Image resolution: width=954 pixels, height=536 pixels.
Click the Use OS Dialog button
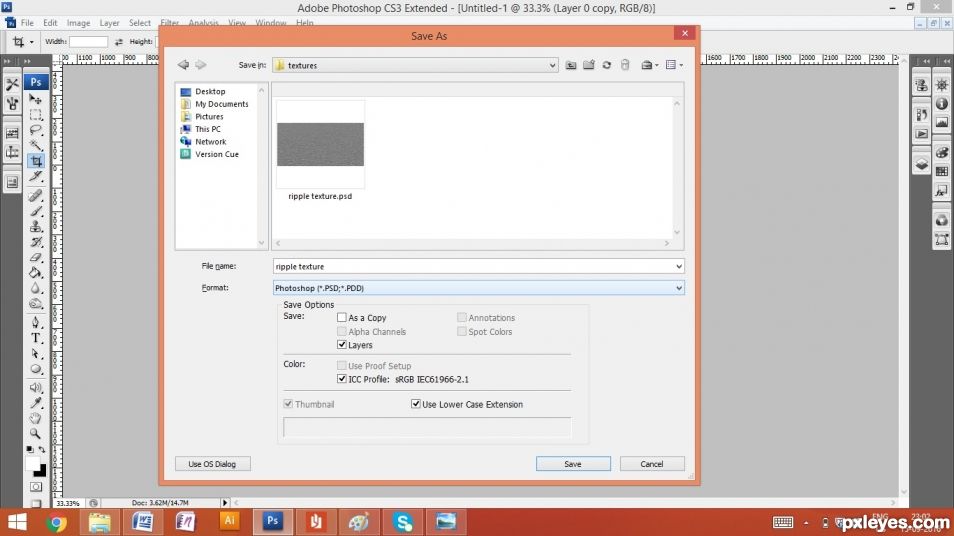tap(212, 464)
